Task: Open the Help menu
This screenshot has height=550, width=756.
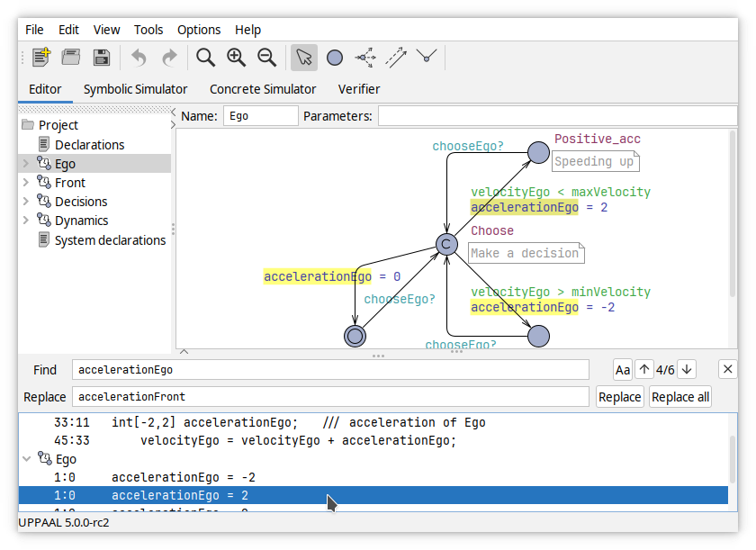Action: pyautogui.click(x=247, y=30)
